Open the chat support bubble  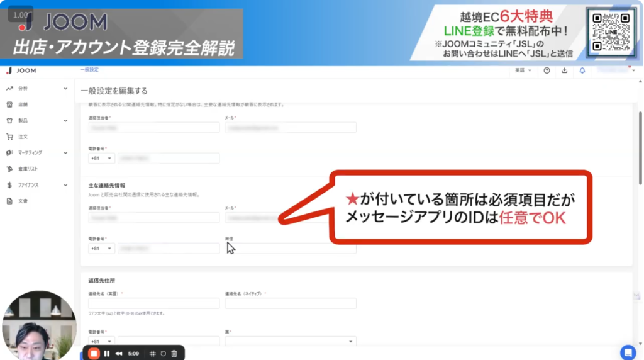pos(627,352)
